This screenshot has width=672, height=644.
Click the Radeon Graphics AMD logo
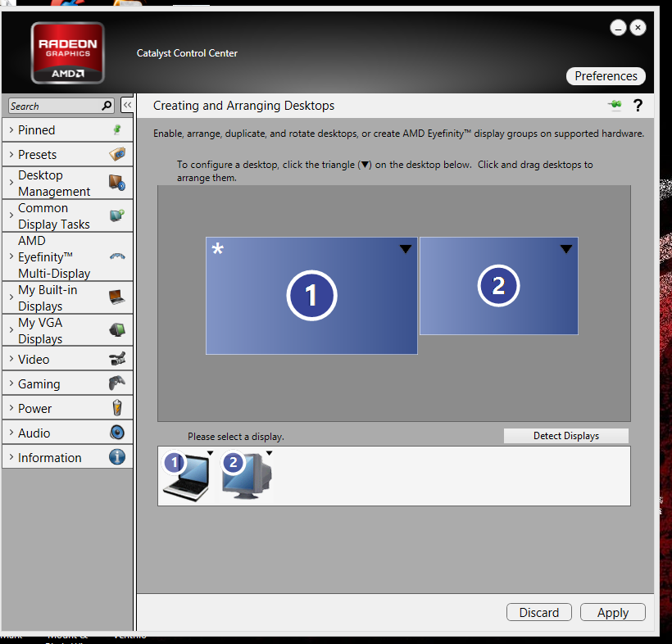pos(68,52)
